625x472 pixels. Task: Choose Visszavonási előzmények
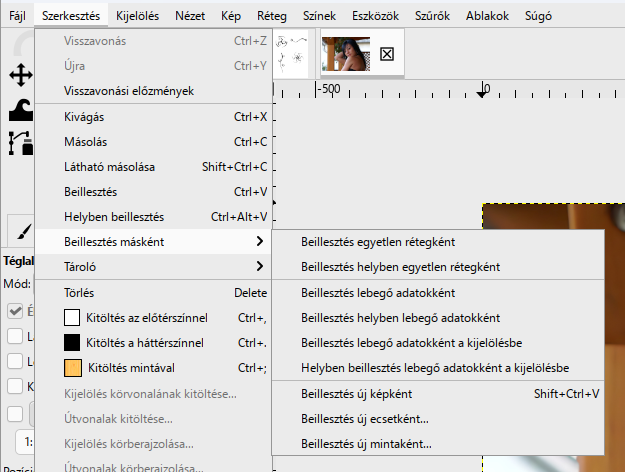[153, 91]
